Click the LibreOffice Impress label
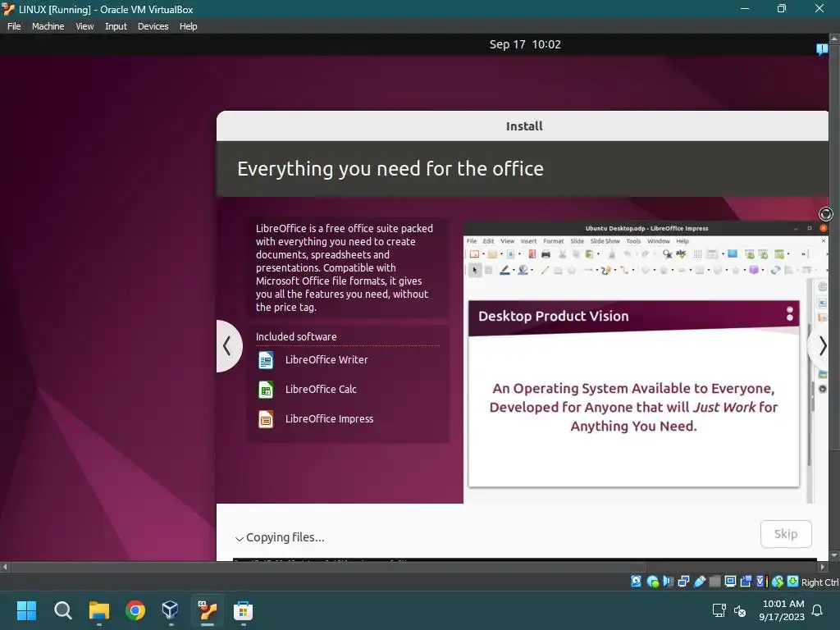This screenshot has height=630, width=840. [x=330, y=419]
